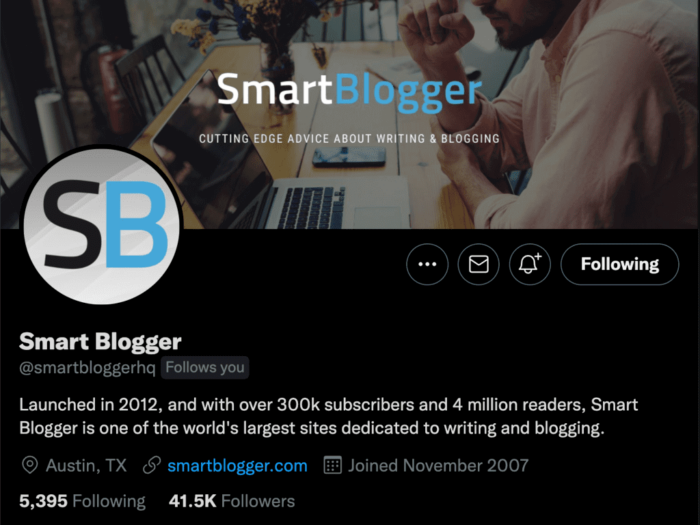Click the calendar joined icon
Viewport: 700px width, 525px height.
tap(333, 466)
